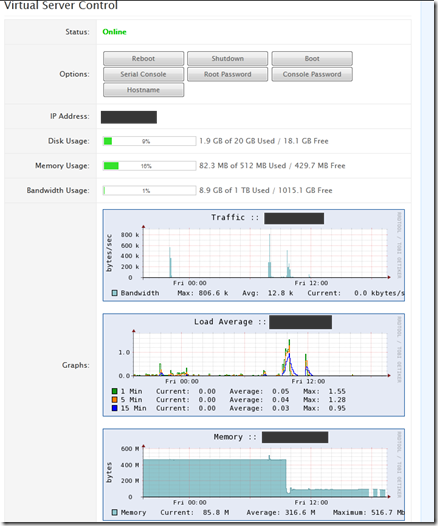438x526 pixels.
Task: Click the Status label
Action: pyautogui.click(x=77, y=32)
